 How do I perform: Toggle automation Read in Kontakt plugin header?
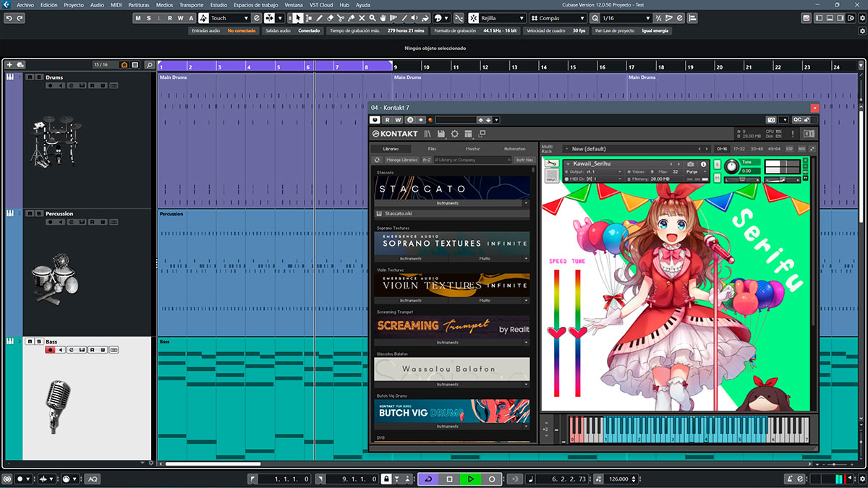tap(388, 119)
